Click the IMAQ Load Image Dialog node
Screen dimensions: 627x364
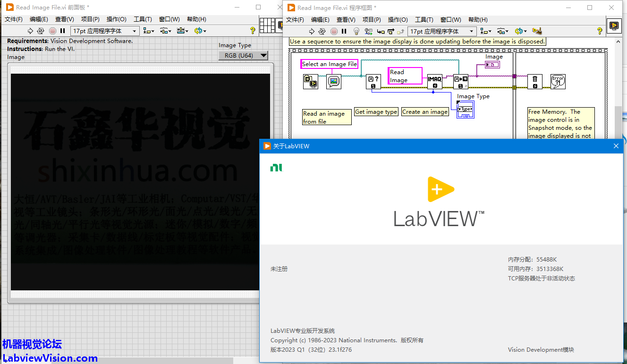pyautogui.click(x=334, y=82)
